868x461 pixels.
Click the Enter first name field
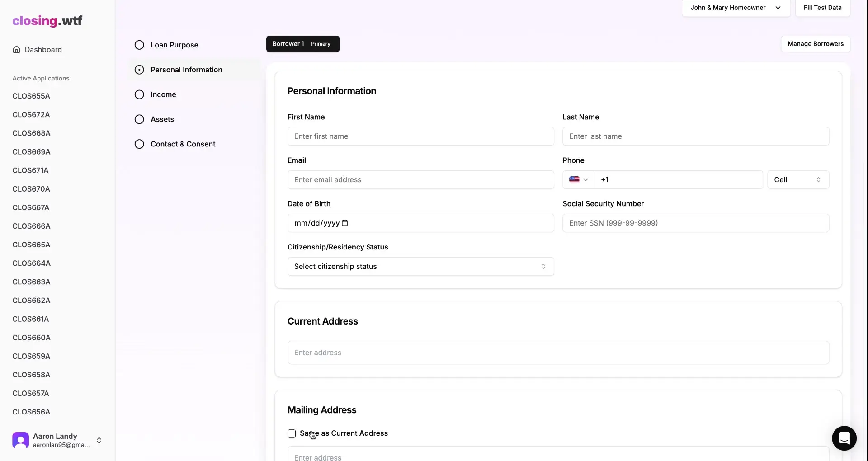(x=420, y=136)
